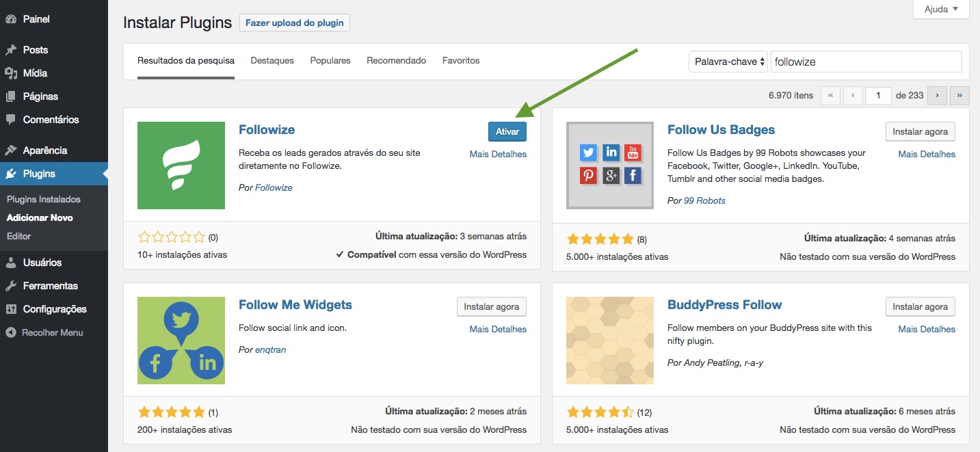Viewport: 980px width, 452px height.
Task: Visit the 99 Robots author link
Action: tap(704, 201)
